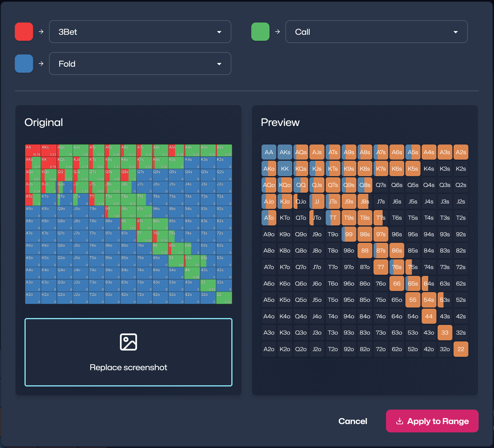Click the original range chart thumbnail
The height and width of the screenshot is (448, 494).
(128, 224)
